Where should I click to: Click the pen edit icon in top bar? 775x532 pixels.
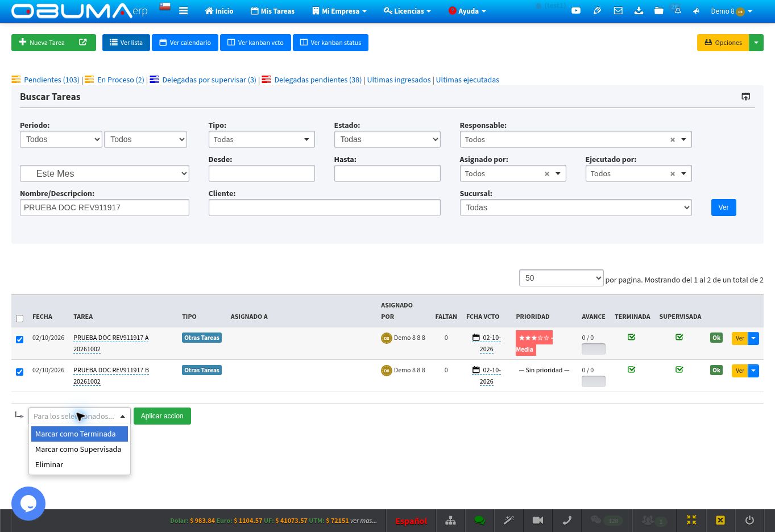click(597, 11)
